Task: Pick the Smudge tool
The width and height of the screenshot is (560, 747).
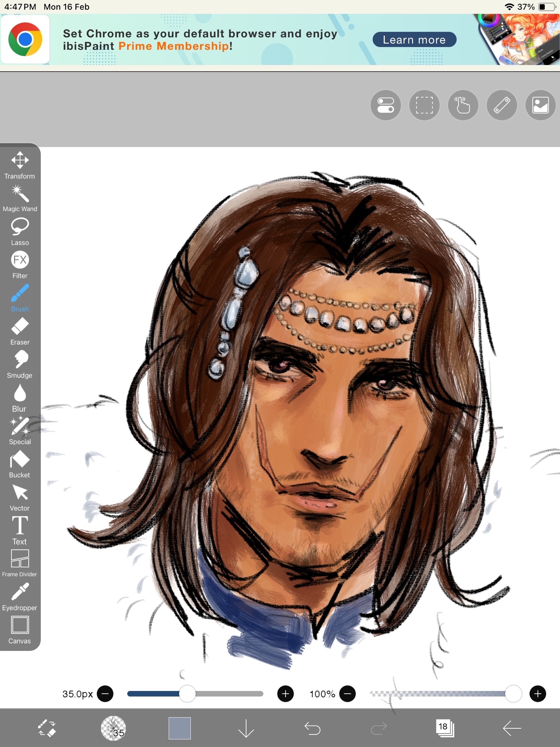Action: pyautogui.click(x=20, y=365)
